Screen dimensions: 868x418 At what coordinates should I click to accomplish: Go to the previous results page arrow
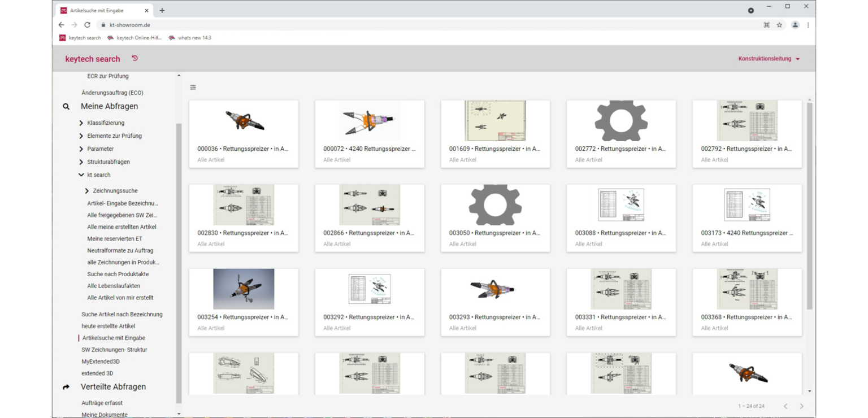[785, 406]
